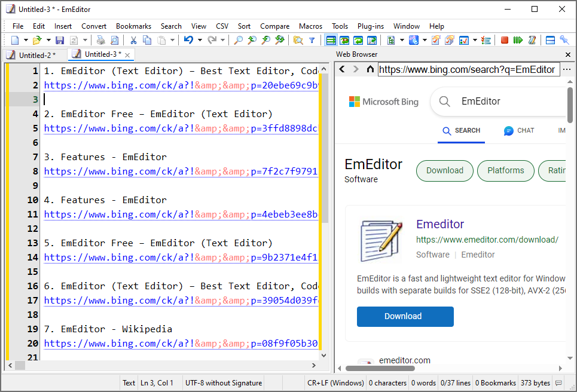Viewport: 577px width, 392px height.
Task: Click the UTF-8 without Signature status entry
Action: point(224,383)
